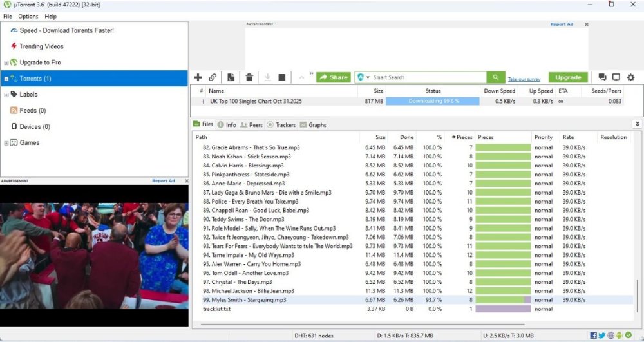Open the Options menu

coord(28,16)
